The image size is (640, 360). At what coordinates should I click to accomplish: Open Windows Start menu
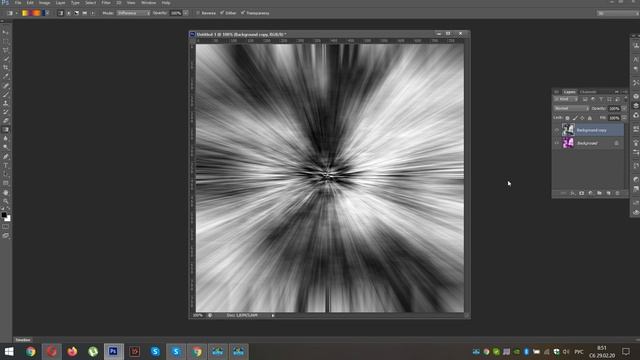[9, 351]
